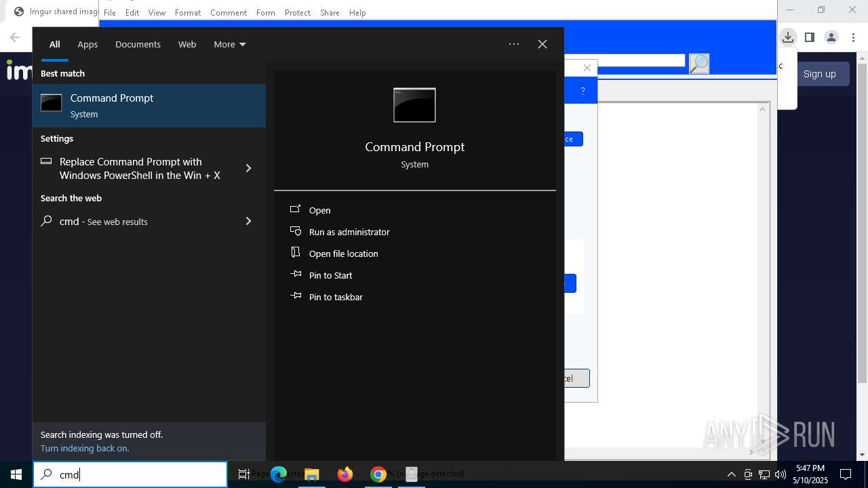Open the Format menu in background app
This screenshot has height=488, width=868.
[x=188, y=12]
